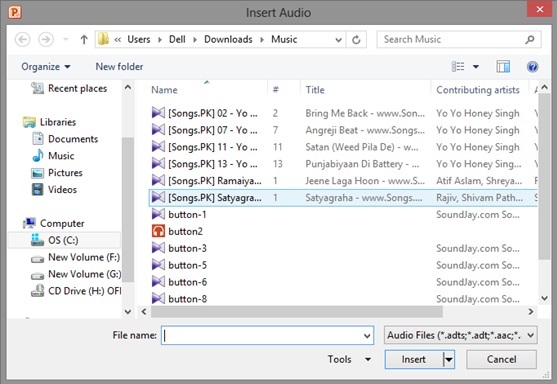Open recent locations dropdown arrow
This screenshot has width=557, height=384.
pos(66,39)
